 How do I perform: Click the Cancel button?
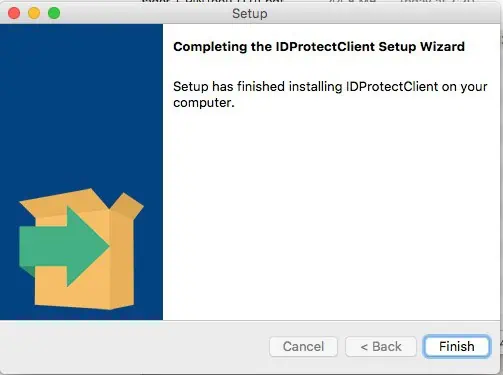[303, 346]
